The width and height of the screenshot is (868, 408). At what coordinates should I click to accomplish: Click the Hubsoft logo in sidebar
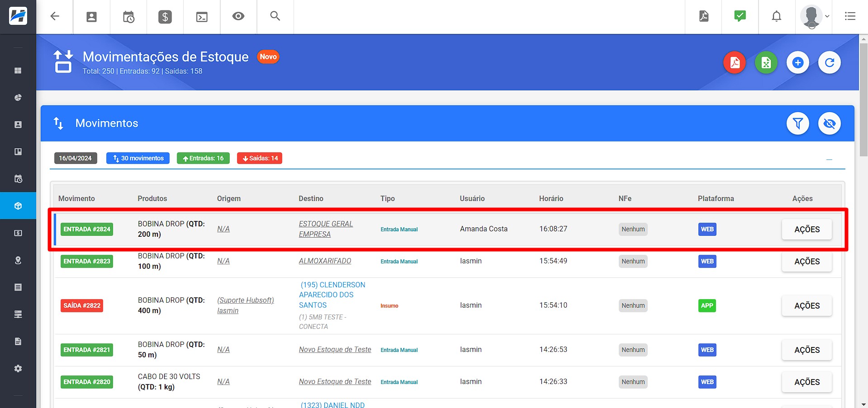coord(18,16)
